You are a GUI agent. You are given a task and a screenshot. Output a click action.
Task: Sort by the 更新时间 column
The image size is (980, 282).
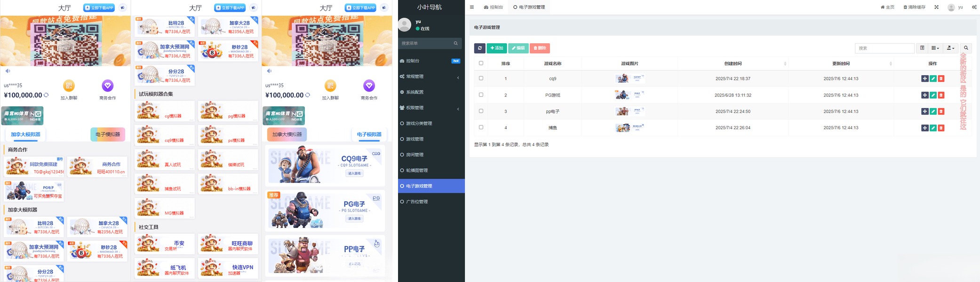tap(841, 63)
